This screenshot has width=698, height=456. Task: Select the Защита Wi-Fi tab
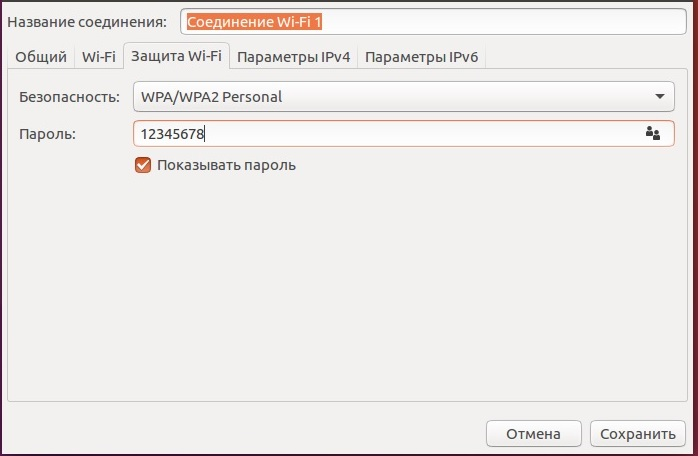(177, 57)
